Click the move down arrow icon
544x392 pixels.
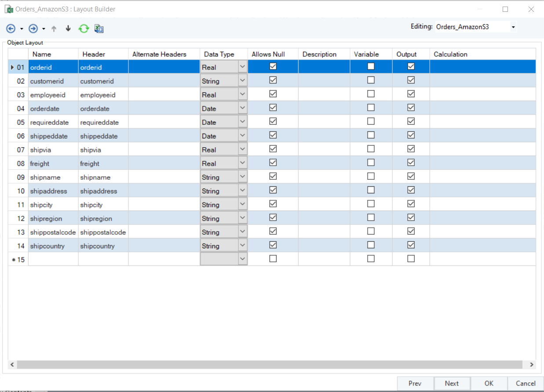coord(68,29)
